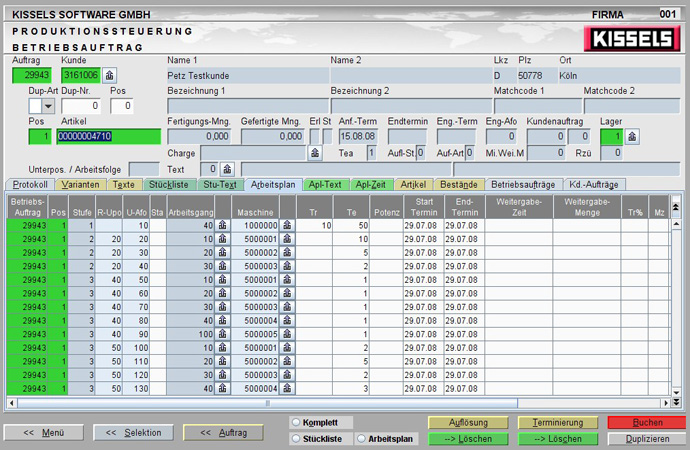This screenshot has width=690, height=450.
Task: Open Arbeitsgang lookup icon in U-Afo 10 row
Action: click(x=223, y=226)
